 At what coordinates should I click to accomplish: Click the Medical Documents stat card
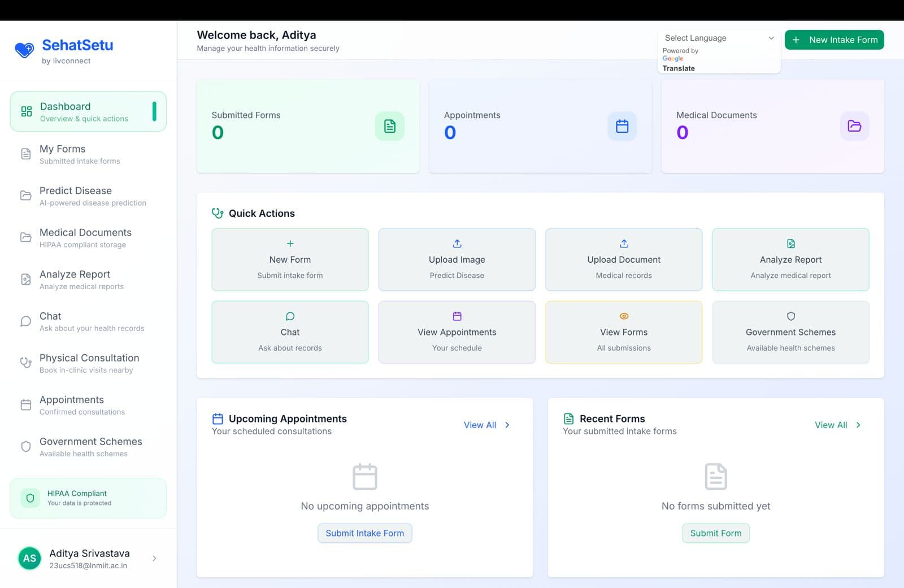[x=772, y=126]
